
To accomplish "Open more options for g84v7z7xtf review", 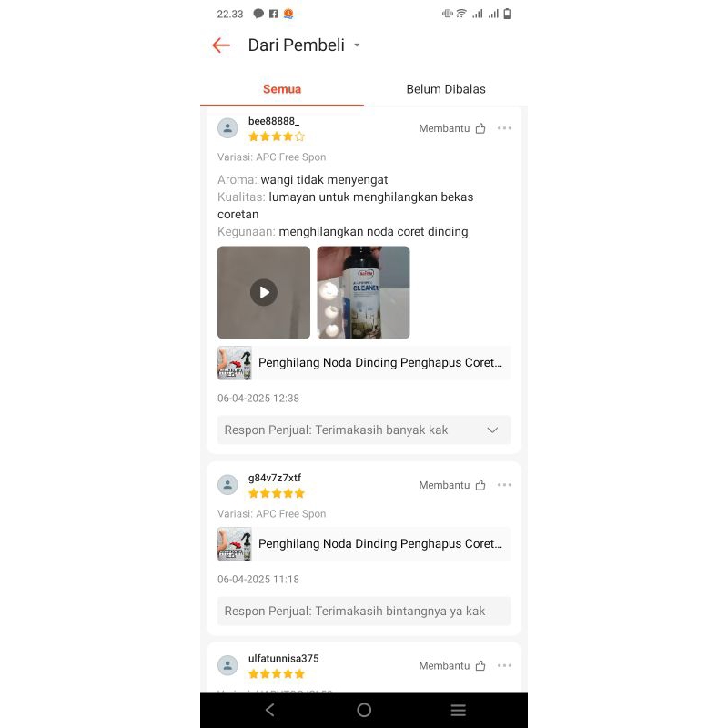I will [x=504, y=485].
